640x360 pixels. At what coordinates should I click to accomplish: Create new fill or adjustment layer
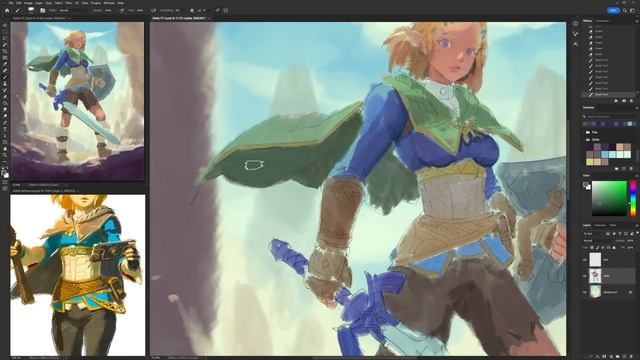coord(611,356)
